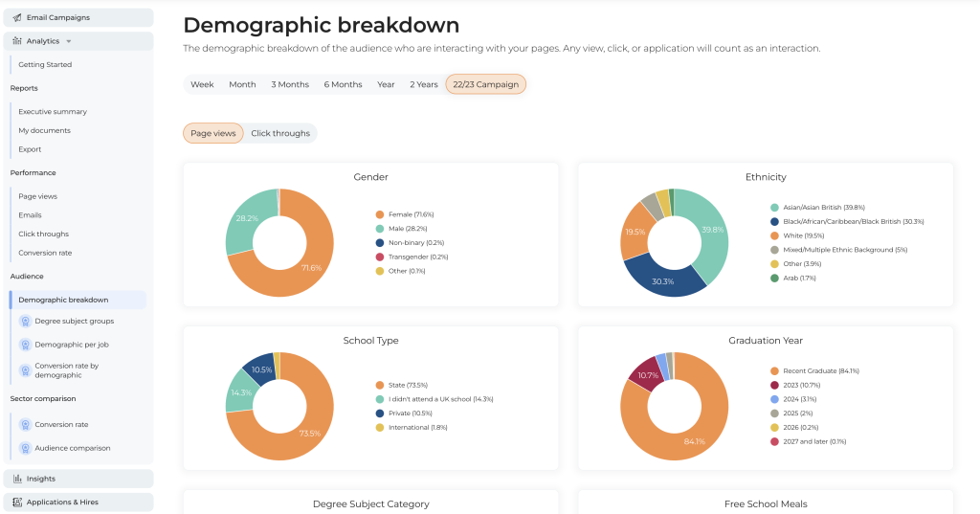Select the 3 Months time range
This screenshot has height=514, width=980.
click(290, 84)
